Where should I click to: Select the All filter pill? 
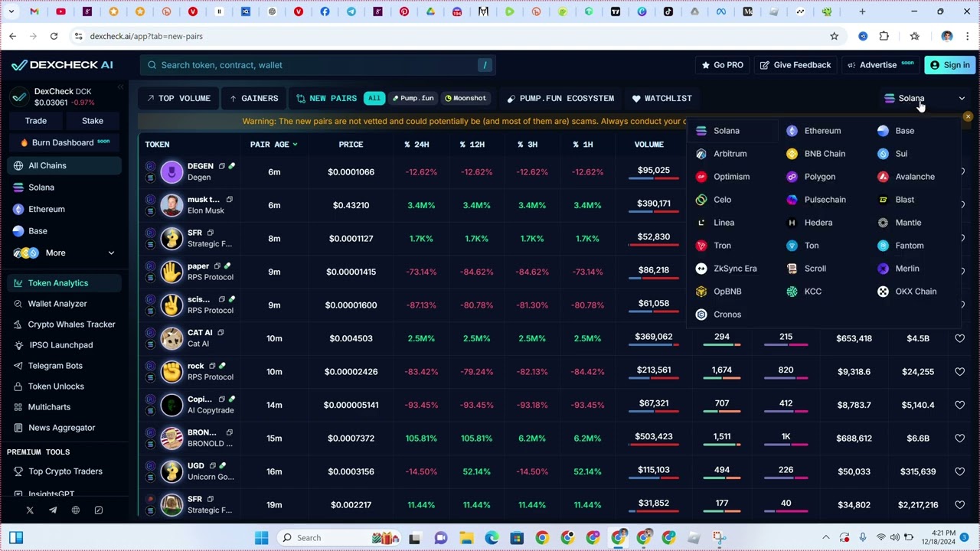(374, 98)
